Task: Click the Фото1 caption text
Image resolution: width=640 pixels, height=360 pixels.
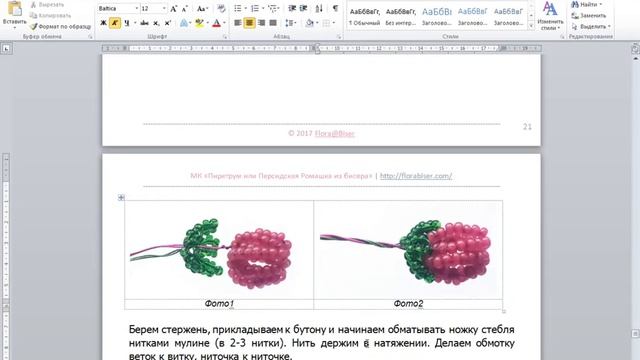Action: pos(219,304)
